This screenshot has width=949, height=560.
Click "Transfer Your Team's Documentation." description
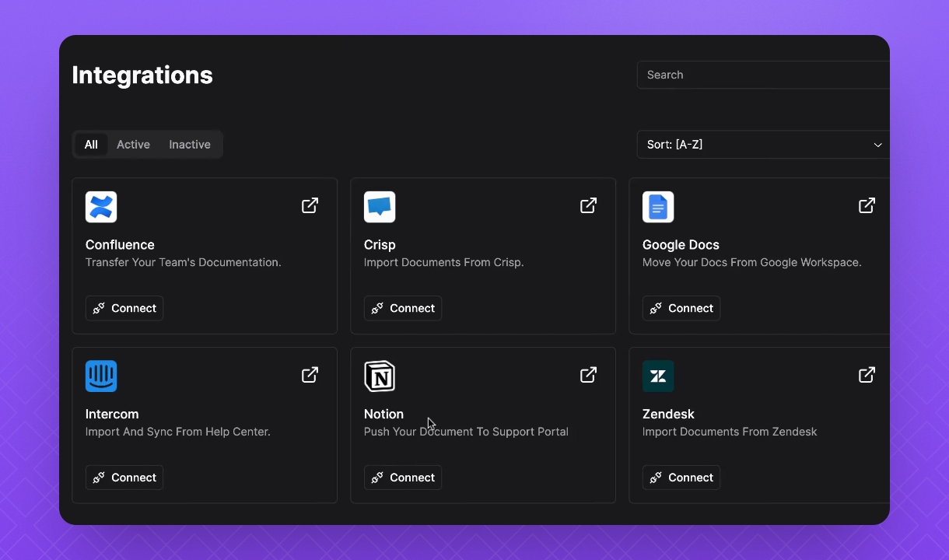pyautogui.click(x=184, y=262)
